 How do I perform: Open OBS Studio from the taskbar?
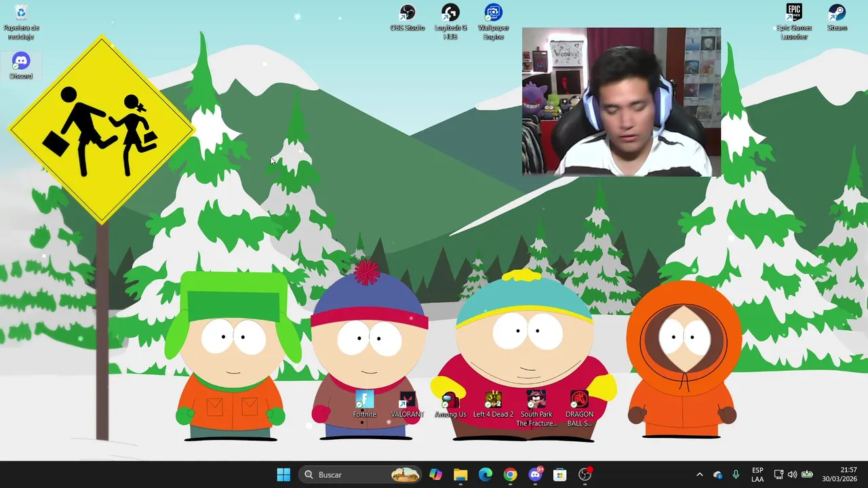tap(585, 474)
